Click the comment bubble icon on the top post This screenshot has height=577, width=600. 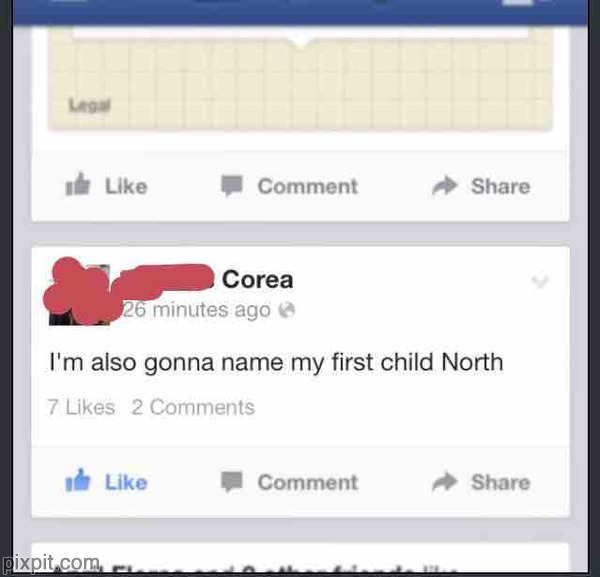click(x=232, y=186)
